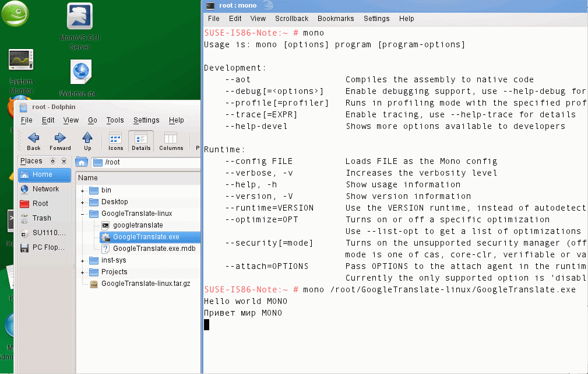Click the bin folder name
This screenshot has width=588, height=374.
click(x=106, y=190)
